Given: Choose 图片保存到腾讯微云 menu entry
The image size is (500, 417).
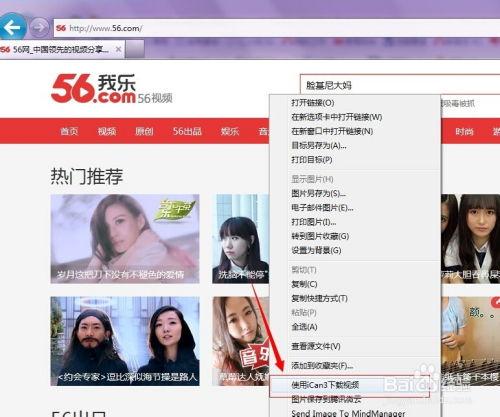Looking at the screenshot, I should pyautogui.click(x=355, y=399).
